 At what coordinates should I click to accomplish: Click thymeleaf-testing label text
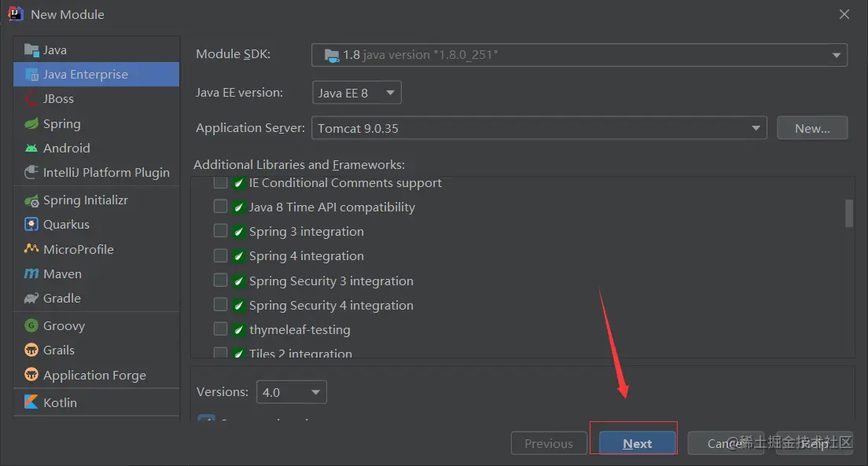[300, 330]
